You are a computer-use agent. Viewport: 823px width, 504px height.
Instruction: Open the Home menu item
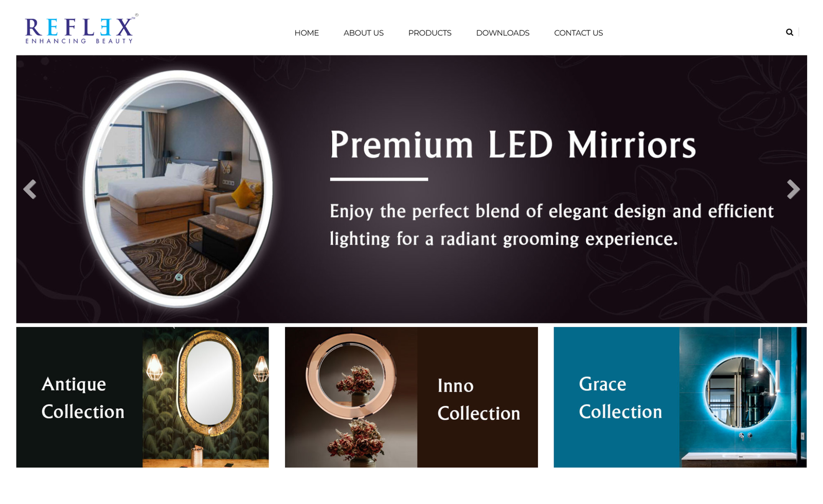(x=307, y=33)
